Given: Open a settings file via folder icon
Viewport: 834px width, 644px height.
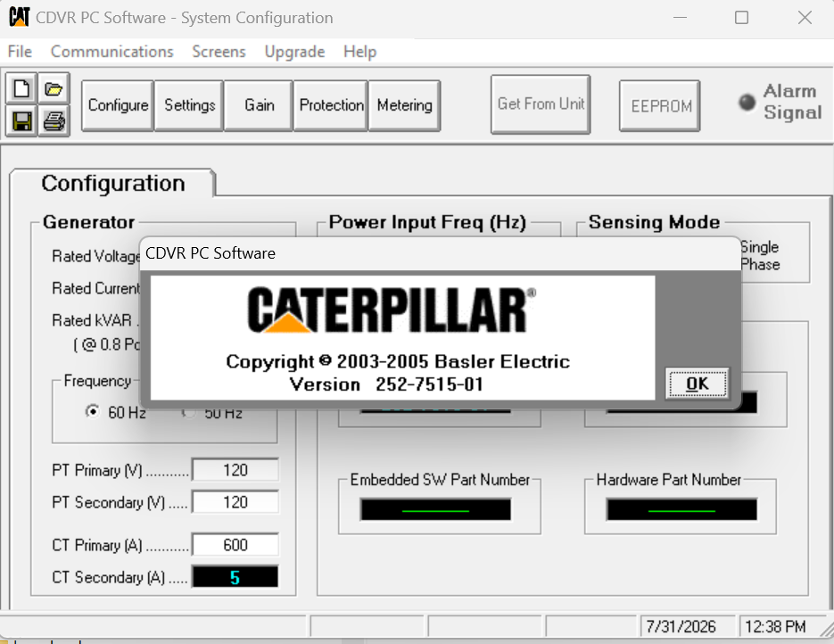Looking at the screenshot, I should click(54, 88).
